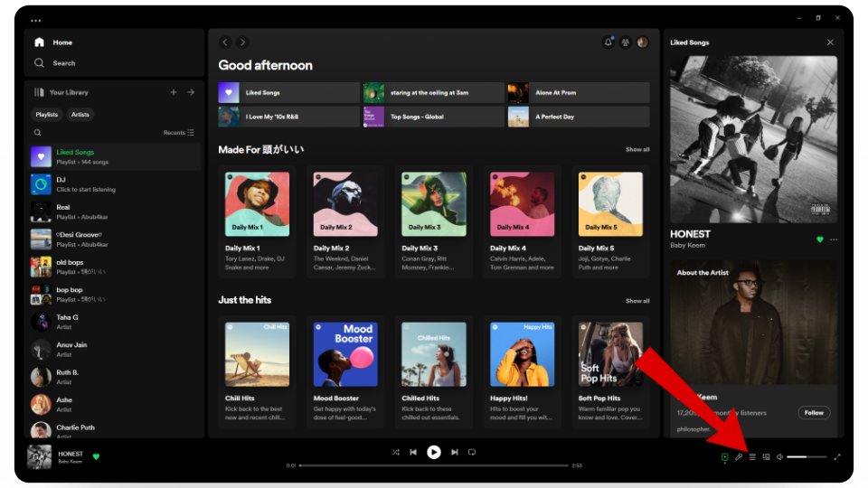Open the Soft Pop Hits playlist card
Image resolution: width=868 pixels, height=488 pixels.
pos(610,371)
